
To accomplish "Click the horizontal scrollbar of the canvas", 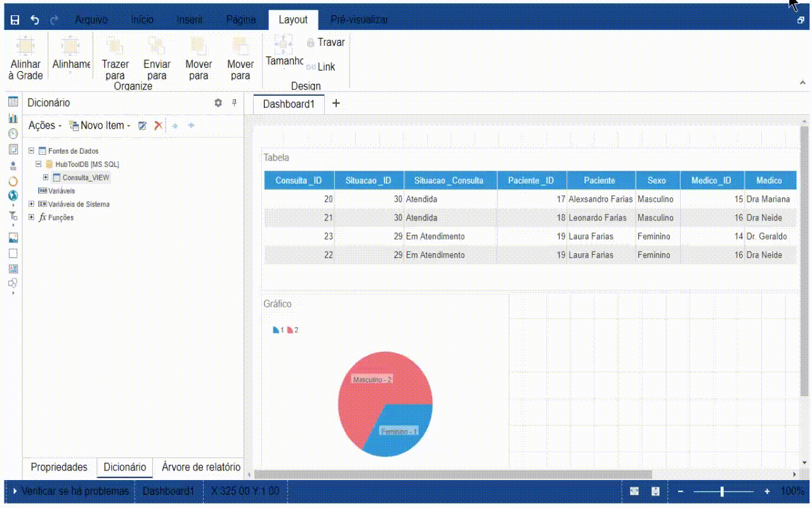I will pos(453,474).
